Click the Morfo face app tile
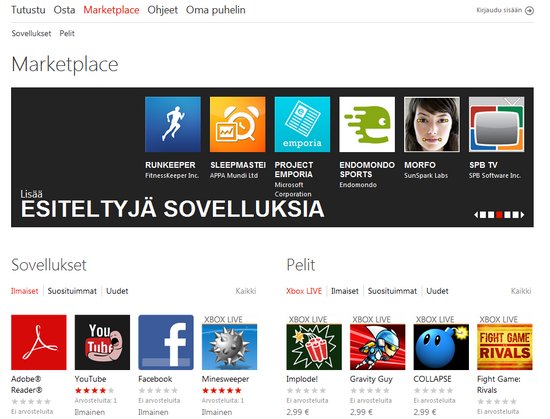 432,124
